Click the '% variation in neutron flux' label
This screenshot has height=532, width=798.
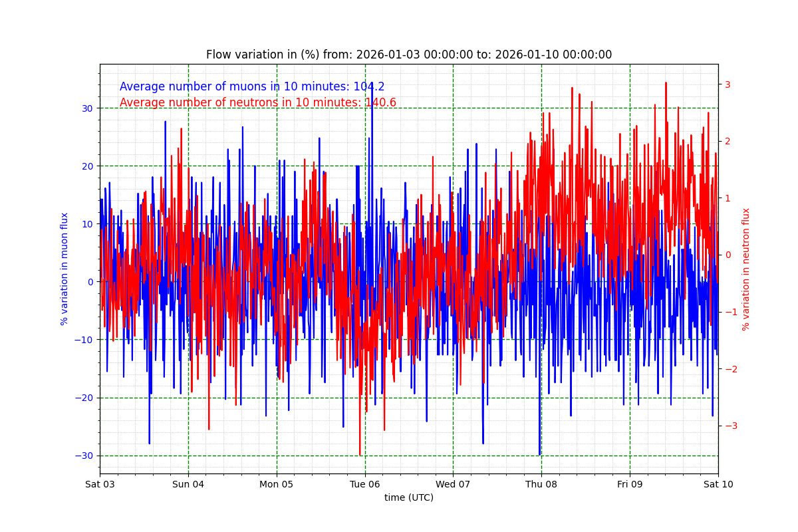click(745, 269)
